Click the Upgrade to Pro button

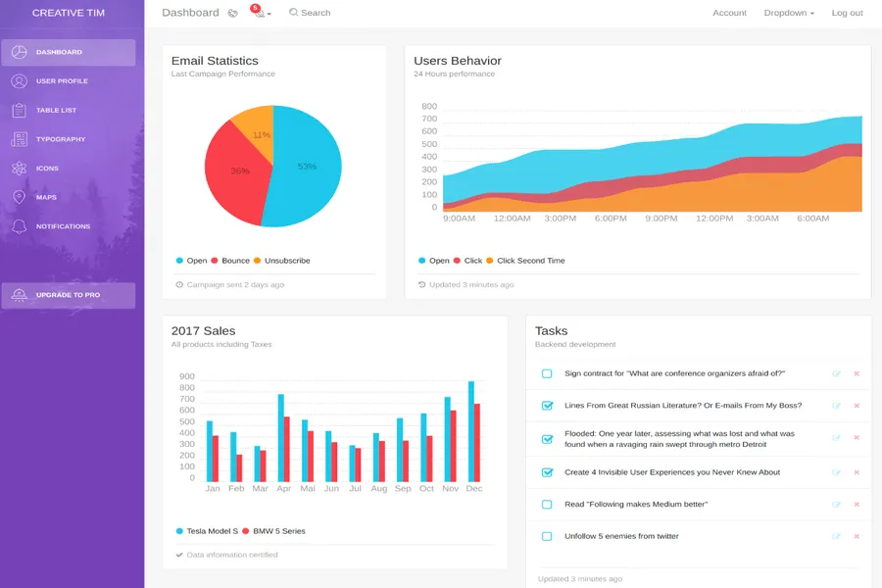(68, 295)
